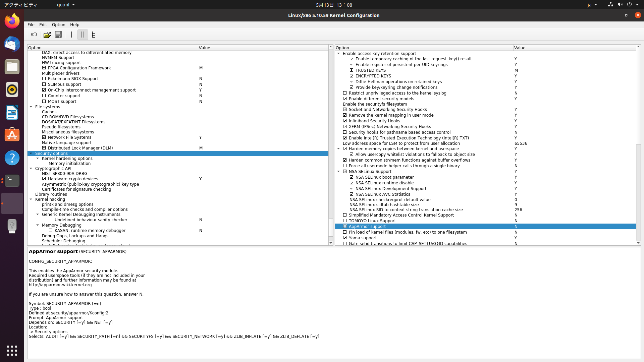Open Thunderbird mail from the dock
This screenshot has width=644, height=362.
click(12, 44)
